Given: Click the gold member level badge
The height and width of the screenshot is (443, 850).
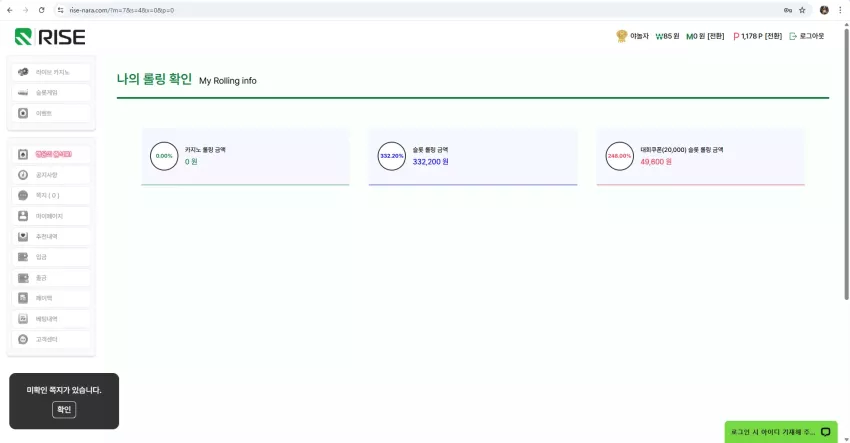Looking at the screenshot, I should pos(621,36).
